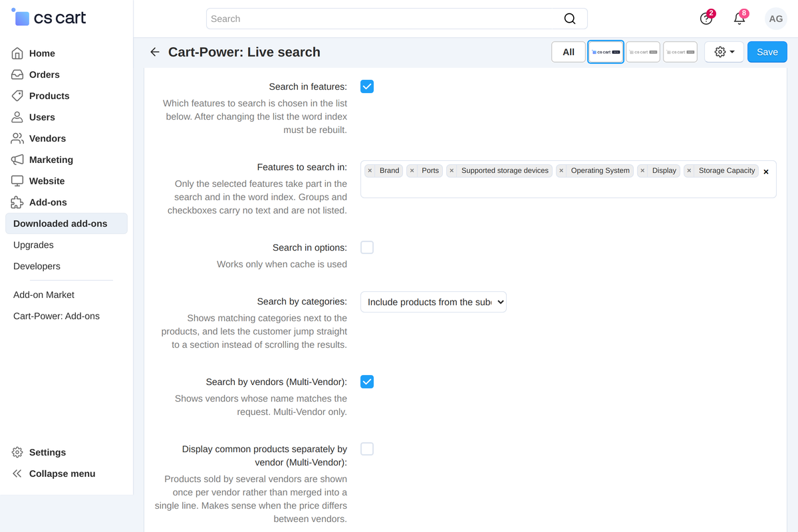Remove the Supported storage devices tag

(452, 171)
